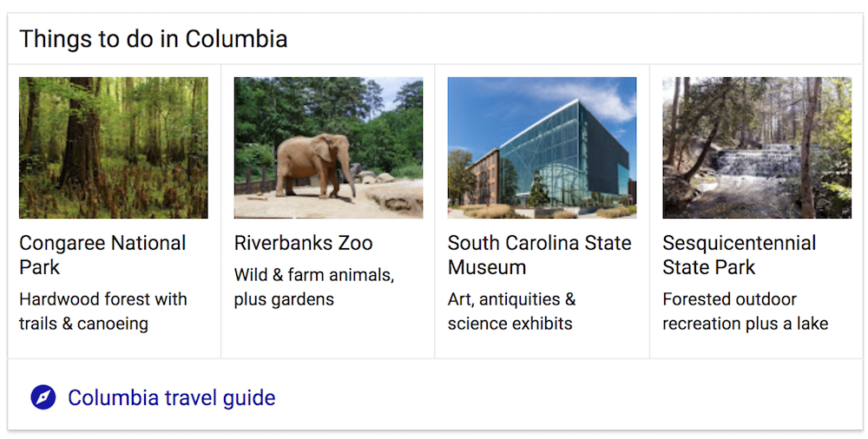Click the Things to do in Columbia heading
The image size is (868, 439).
click(153, 39)
